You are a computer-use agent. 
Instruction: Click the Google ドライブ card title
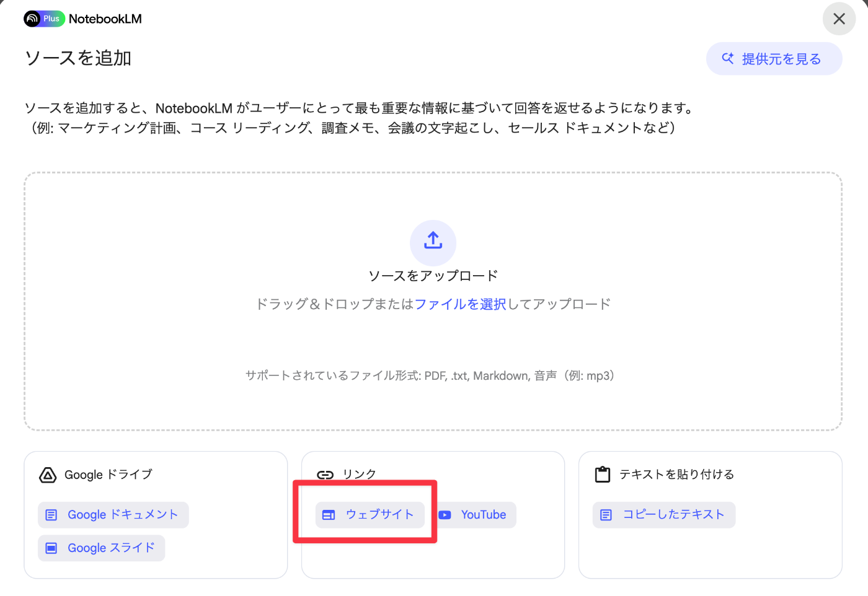(x=108, y=475)
